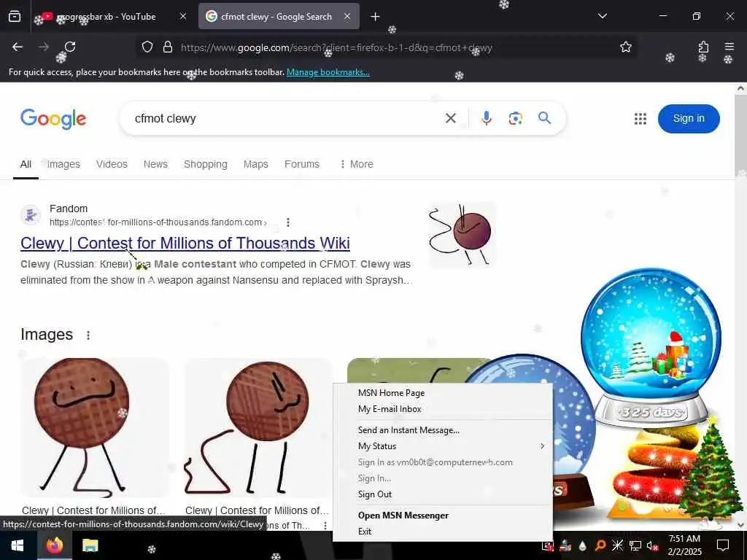Open muted volume tray icon
This screenshot has width=747, height=560.
[x=652, y=545]
